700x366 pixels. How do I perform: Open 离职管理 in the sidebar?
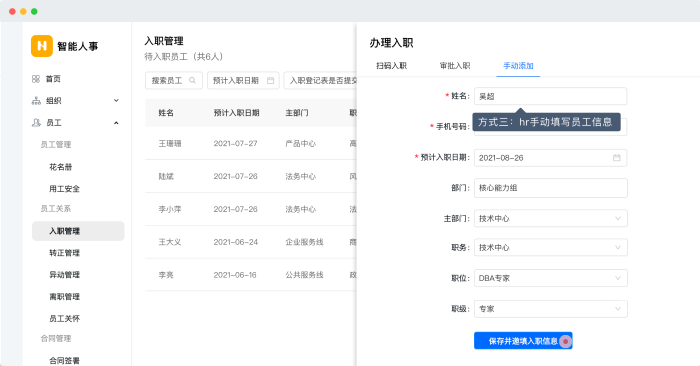pyautogui.click(x=64, y=297)
